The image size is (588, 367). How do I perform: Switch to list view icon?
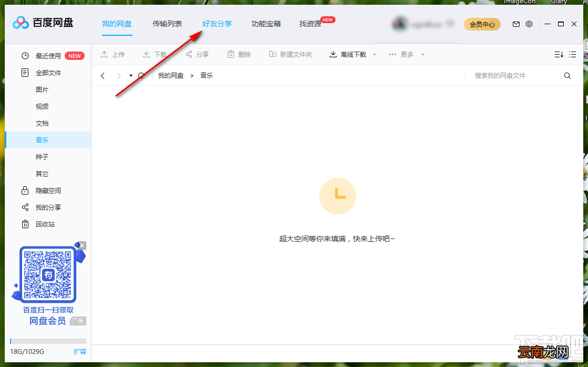[x=572, y=54]
